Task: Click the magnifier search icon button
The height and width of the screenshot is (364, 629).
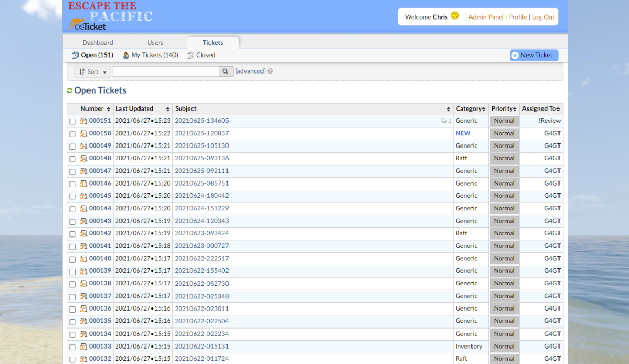Action: [x=225, y=71]
